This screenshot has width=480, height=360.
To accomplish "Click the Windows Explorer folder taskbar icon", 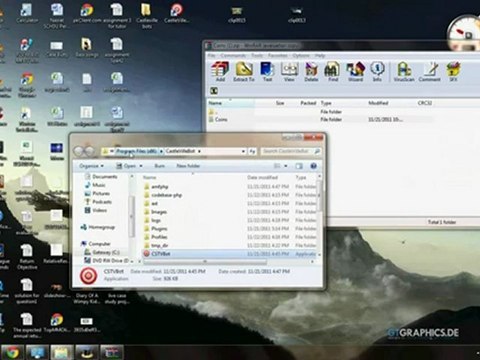I will coord(62,352).
